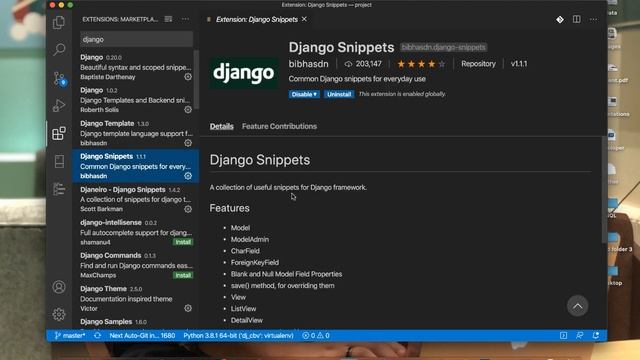This screenshot has width=640, height=360.
Task: Click the manage gear for Djaneiro extension
Action: coord(188,209)
